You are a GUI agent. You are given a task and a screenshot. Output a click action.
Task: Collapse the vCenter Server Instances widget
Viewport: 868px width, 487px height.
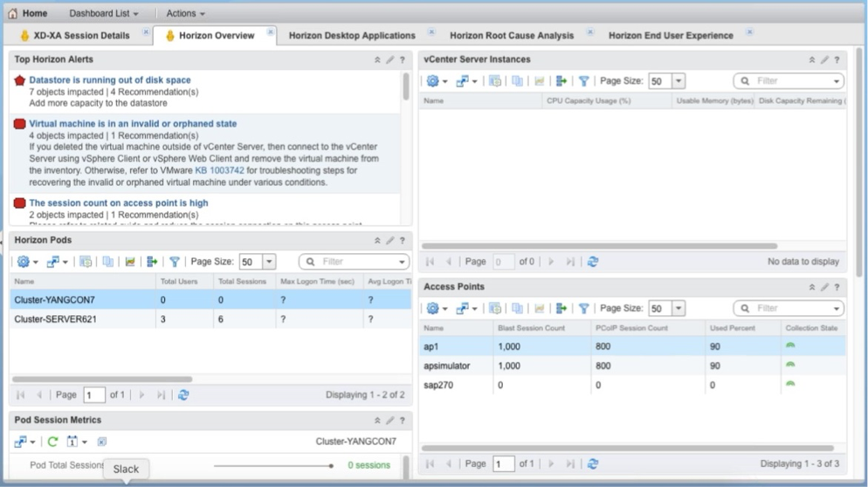point(811,59)
